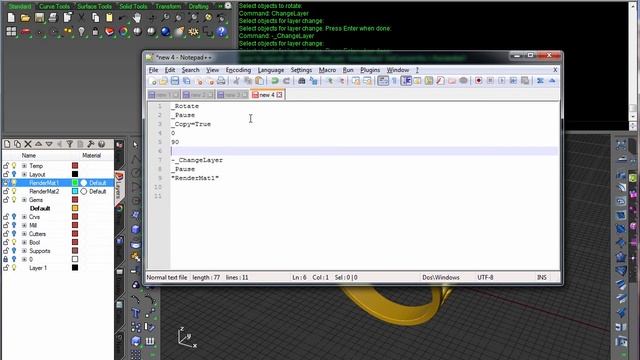
Task: Close the 'new 4' tab with its red X
Action: [x=279, y=95]
